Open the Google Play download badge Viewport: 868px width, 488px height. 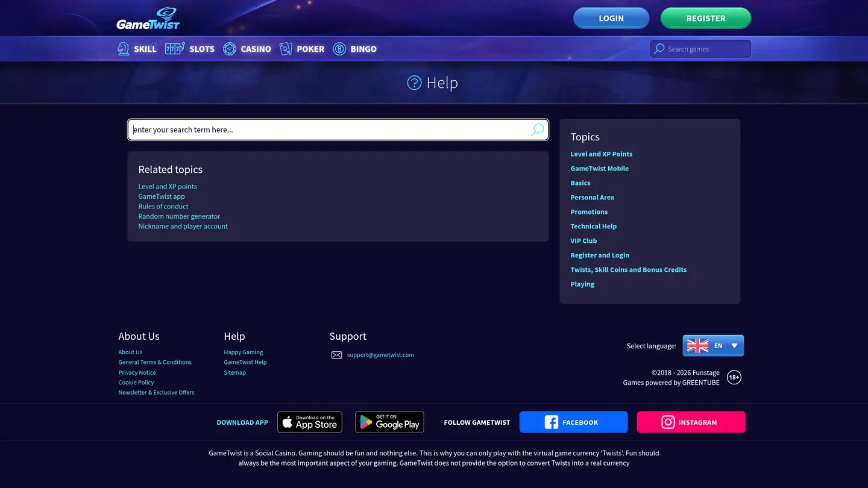[389, 422]
